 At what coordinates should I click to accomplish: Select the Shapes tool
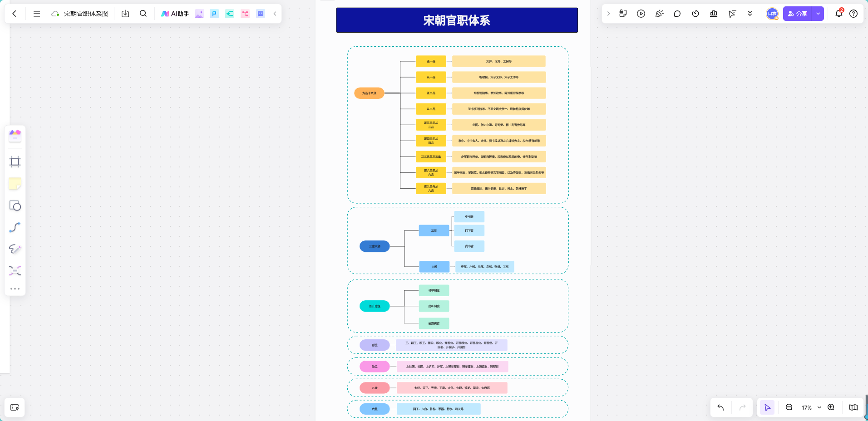tap(15, 206)
